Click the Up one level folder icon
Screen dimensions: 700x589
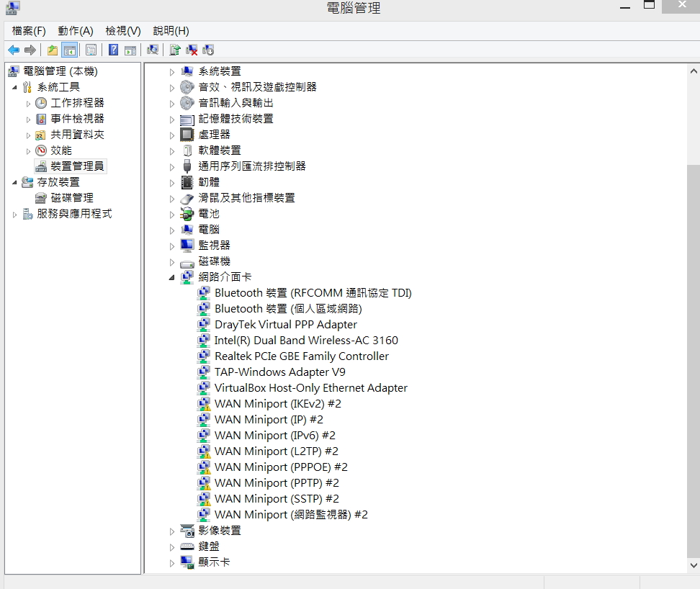coord(53,50)
